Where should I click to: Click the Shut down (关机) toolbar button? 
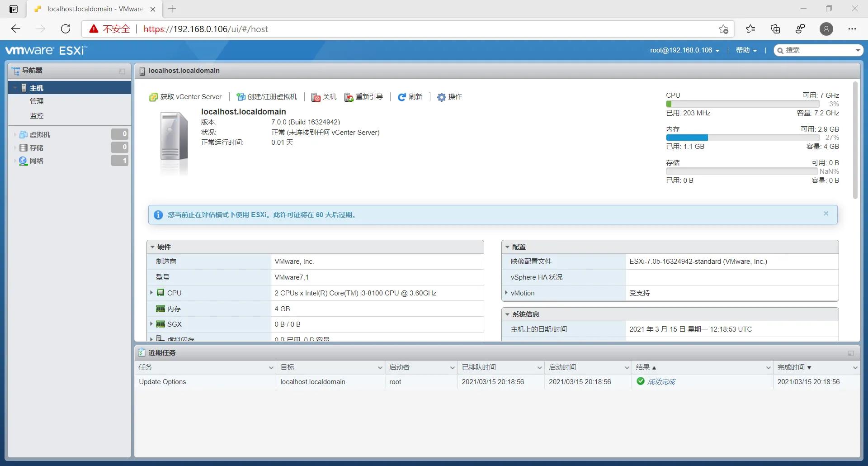(324, 97)
